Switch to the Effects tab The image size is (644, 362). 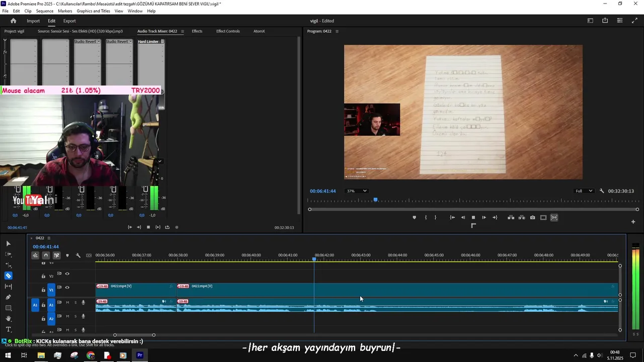point(197,31)
